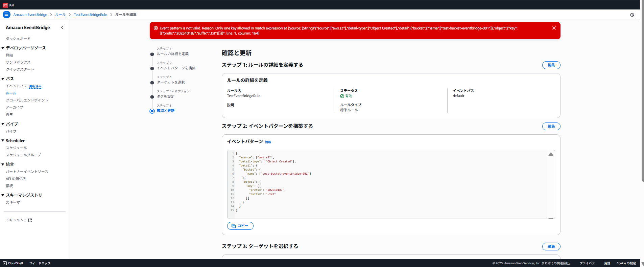Open the hamburger navigation menu icon
Screen dimensions: 644x267
(6, 15)
